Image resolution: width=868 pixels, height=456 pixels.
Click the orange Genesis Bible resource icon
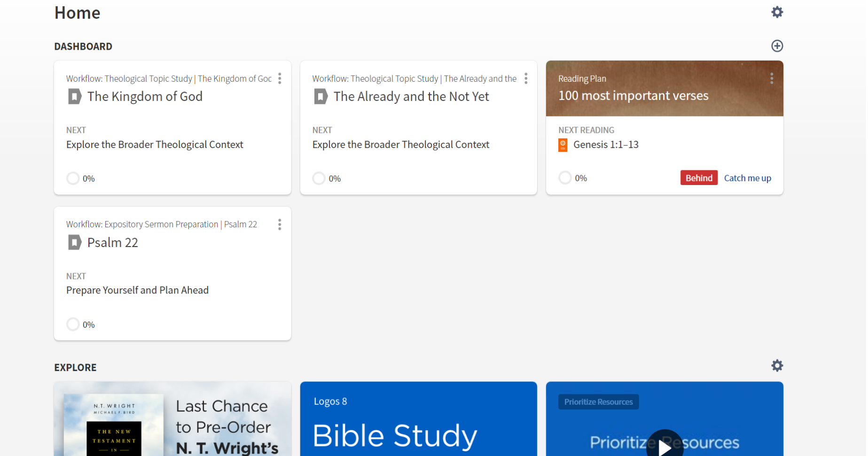click(x=563, y=145)
